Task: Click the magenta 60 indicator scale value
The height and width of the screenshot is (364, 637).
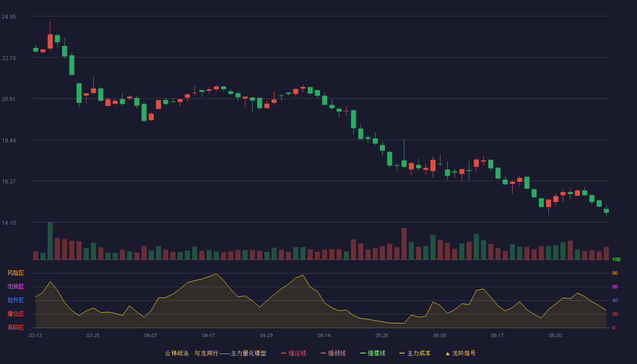Action: point(615,287)
